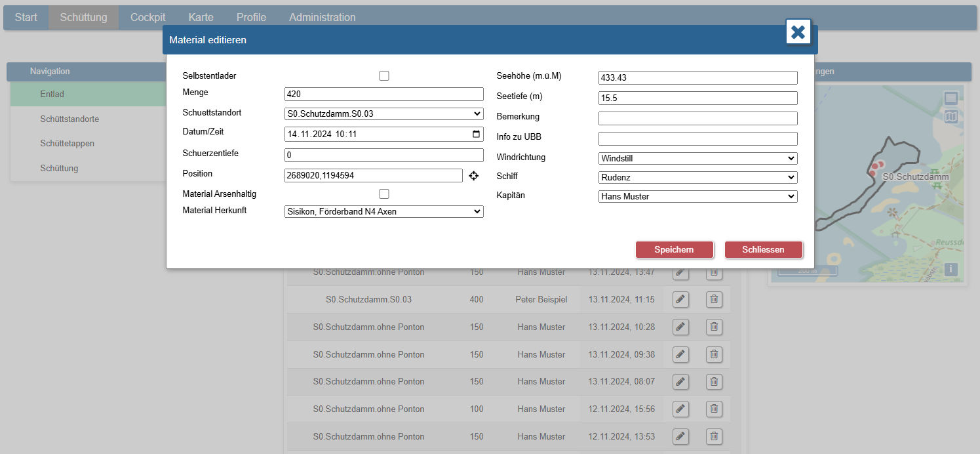This screenshot has height=454, width=980.
Task: Edit the Peter Beispiel entry at 11:15
Action: [x=680, y=300]
